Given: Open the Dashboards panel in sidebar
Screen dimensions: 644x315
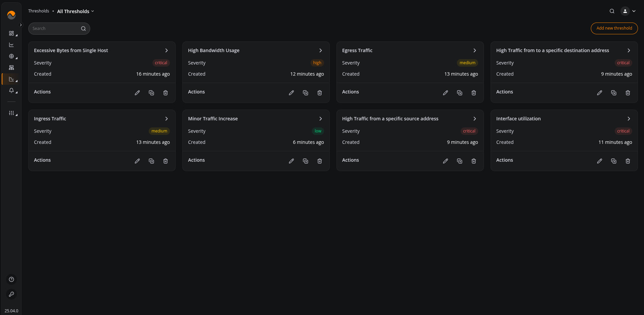Looking at the screenshot, I should click(x=11, y=33).
